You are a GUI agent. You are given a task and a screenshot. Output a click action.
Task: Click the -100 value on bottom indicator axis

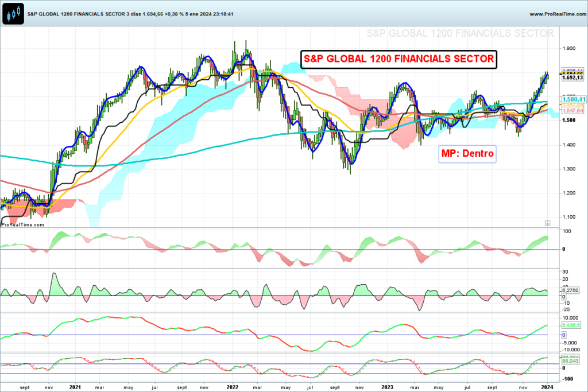click(567, 379)
